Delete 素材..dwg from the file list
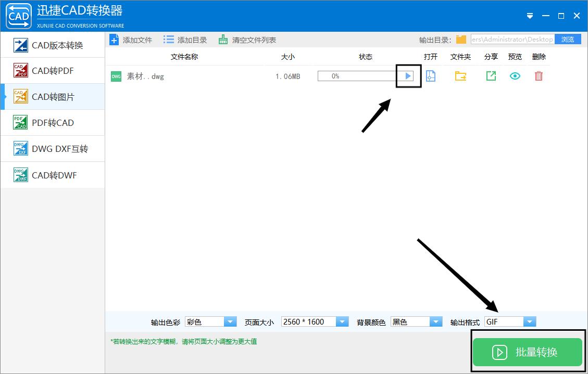 pyautogui.click(x=539, y=76)
